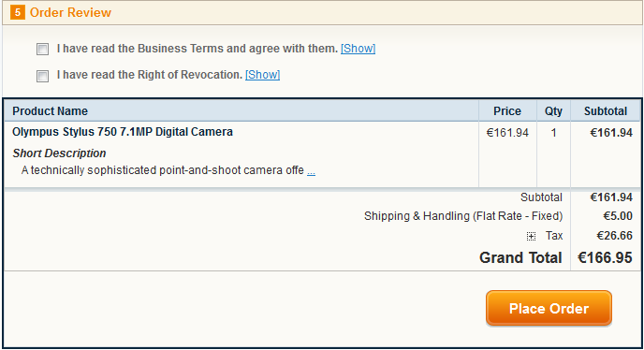This screenshot has height=350, width=644.
Task: Click the Grand Total amount €166.95
Action: point(605,257)
